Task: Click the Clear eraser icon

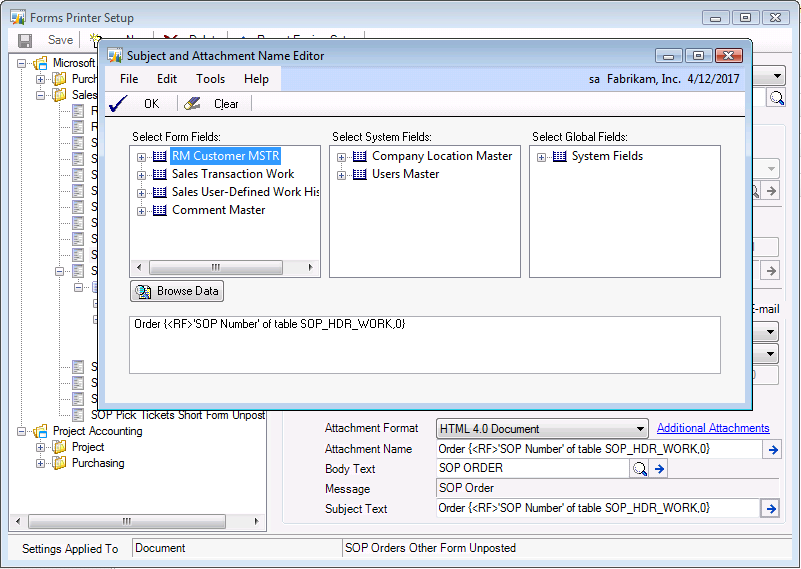Action: [193, 103]
